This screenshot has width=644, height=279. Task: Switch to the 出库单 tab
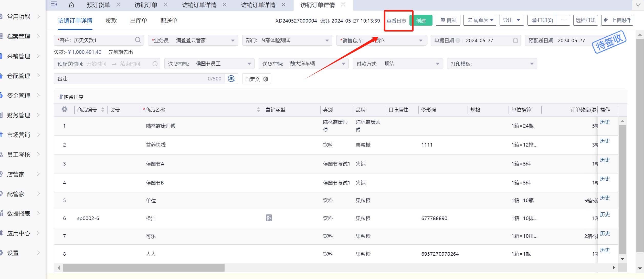(x=139, y=21)
